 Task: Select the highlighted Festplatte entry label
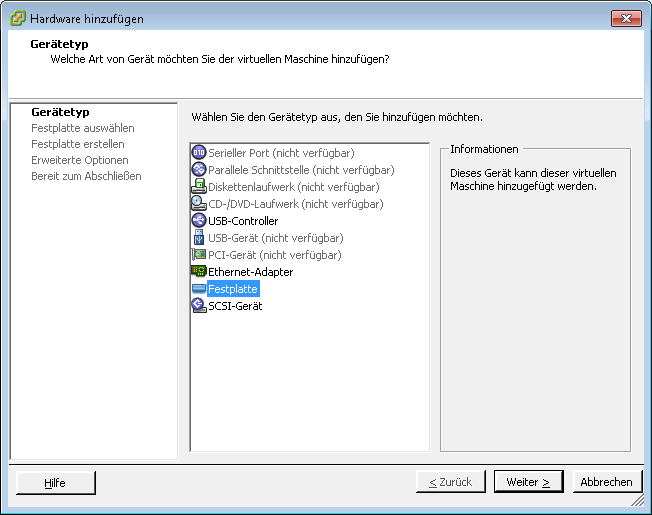(x=232, y=289)
